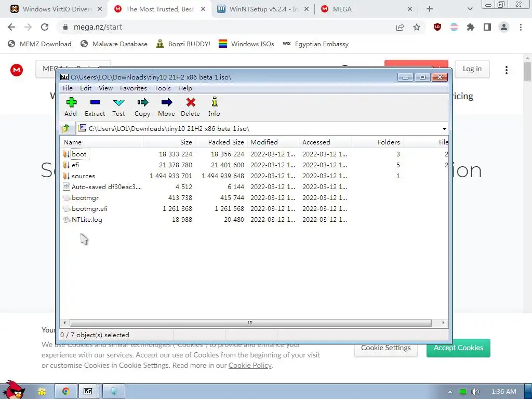This screenshot has height=399, width=532.
Task: Open the Favorites menu
Action: [134, 88]
